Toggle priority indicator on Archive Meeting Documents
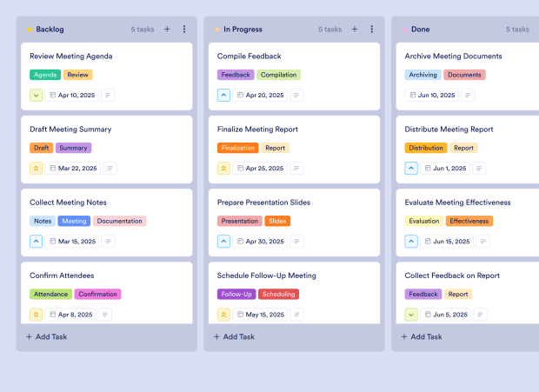Screen dimensions: 539x392 point(412,96)
